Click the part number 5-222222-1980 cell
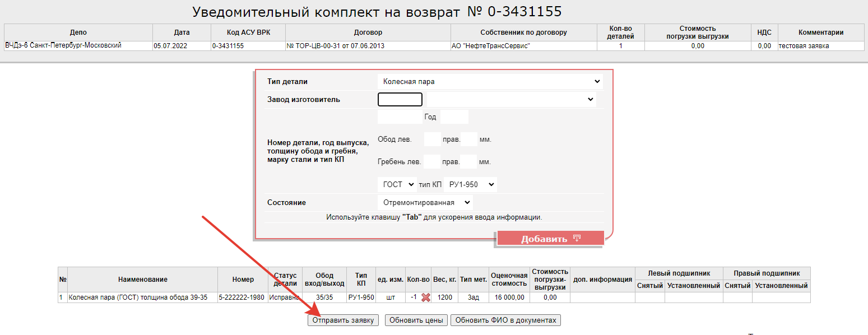The width and height of the screenshot is (868, 335). tap(243, 297)
